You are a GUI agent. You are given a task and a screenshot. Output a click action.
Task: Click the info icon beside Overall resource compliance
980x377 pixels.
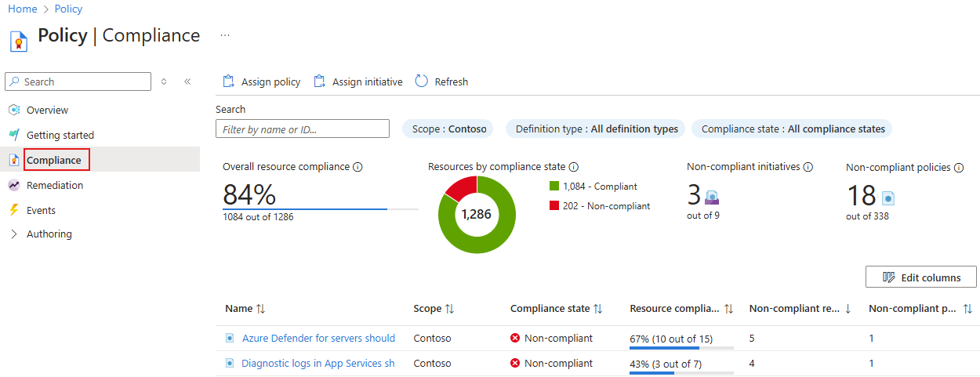coord(358,167)
